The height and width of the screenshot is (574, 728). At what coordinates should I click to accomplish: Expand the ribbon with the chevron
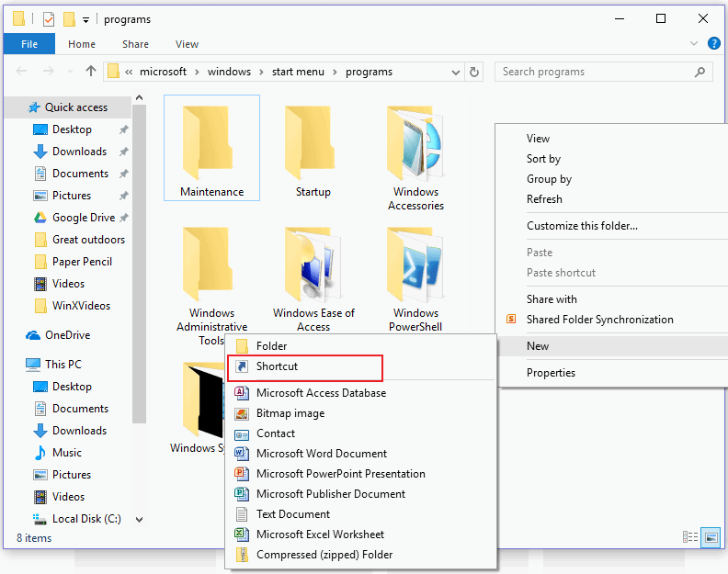pos(694,43)
